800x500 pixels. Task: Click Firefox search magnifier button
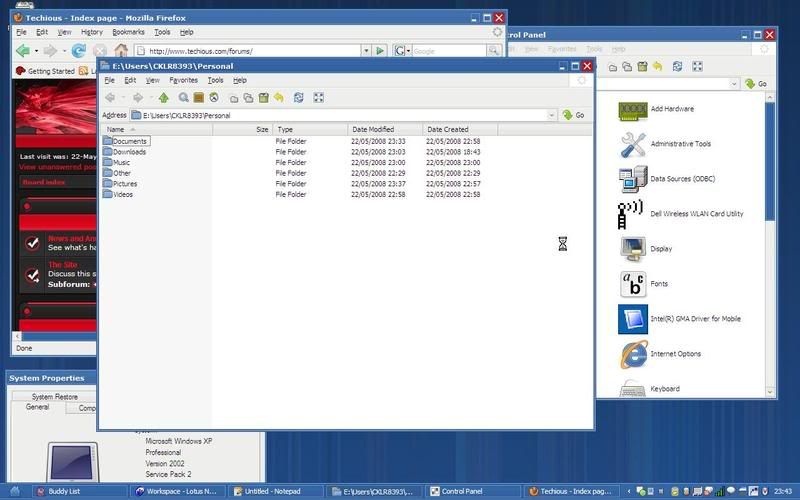click(493, 51)
